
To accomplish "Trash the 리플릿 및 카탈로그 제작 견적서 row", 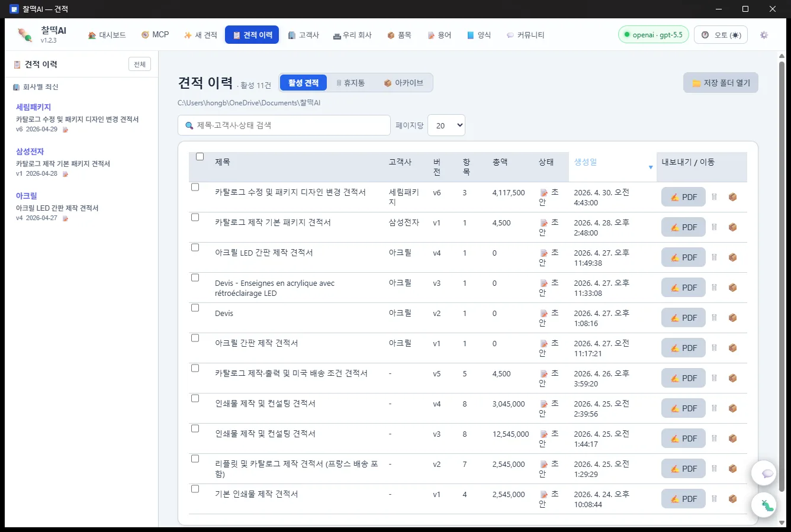I will click(x=714, y=469).
